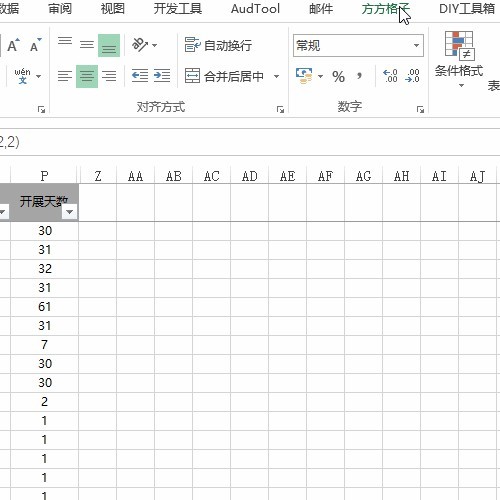Click the accounting currency format icon

[x=304, y=76]
